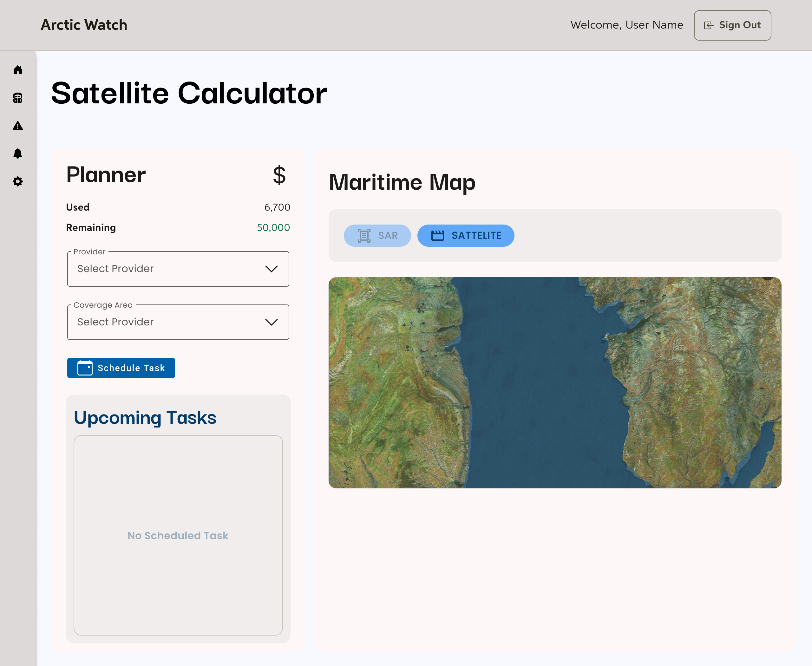
Task: Click the Remaining budget value 50,000
Action: 273,227
